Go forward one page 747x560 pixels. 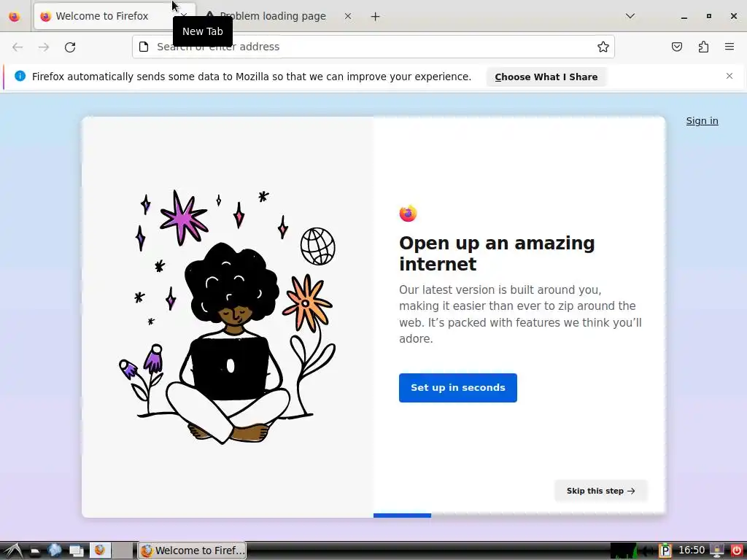(x=44, y=47)
